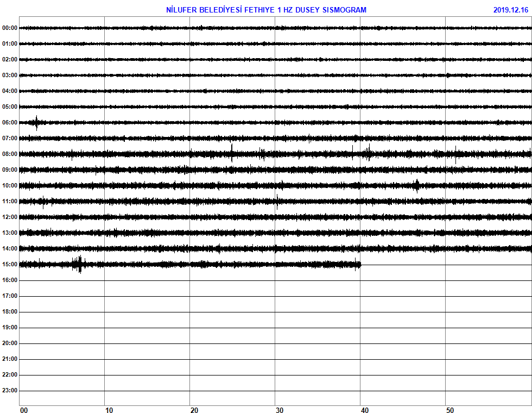The height and width of the screenshot is (413, 532).
Task: Click the 09:00 row label
Action: coord(10,170)
